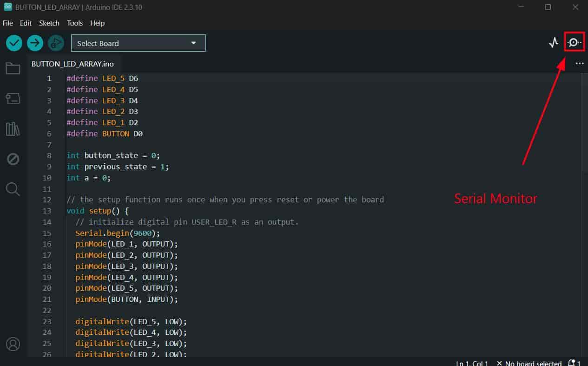The height and width of the screenshot is (366, 588).
Task: Click the line 'digitalWrite(LED_5, LOW);'
Action: coord(131,321)
